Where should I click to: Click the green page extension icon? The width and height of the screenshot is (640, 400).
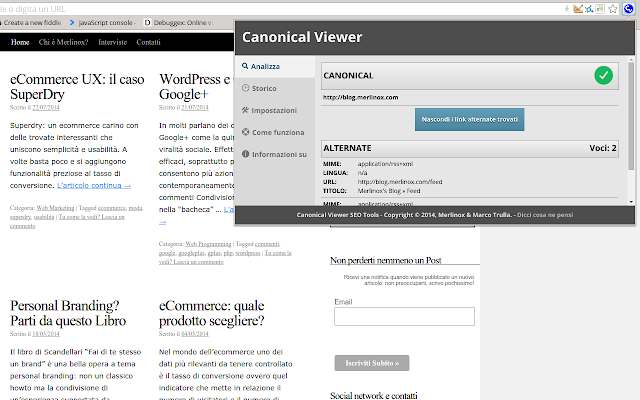point(600,9)
